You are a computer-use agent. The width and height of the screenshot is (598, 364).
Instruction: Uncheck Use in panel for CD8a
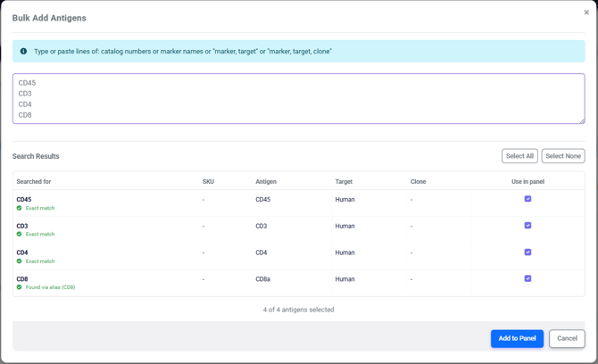[527, 278]
